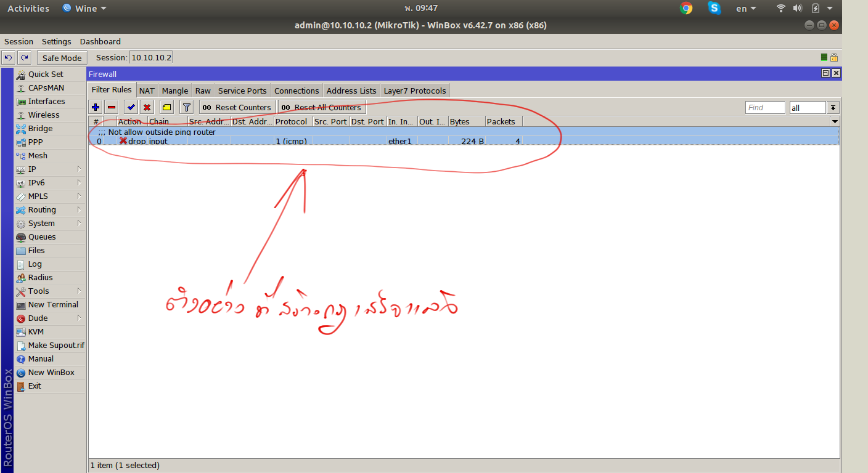Add a new firewall rule with plus icon
The width and height of the screenshot is (868, 473).
[96, 107]
